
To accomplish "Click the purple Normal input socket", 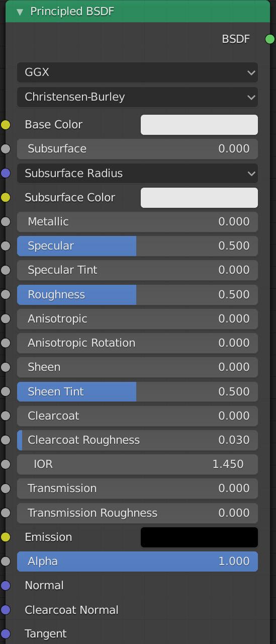I will pos(6,586).
